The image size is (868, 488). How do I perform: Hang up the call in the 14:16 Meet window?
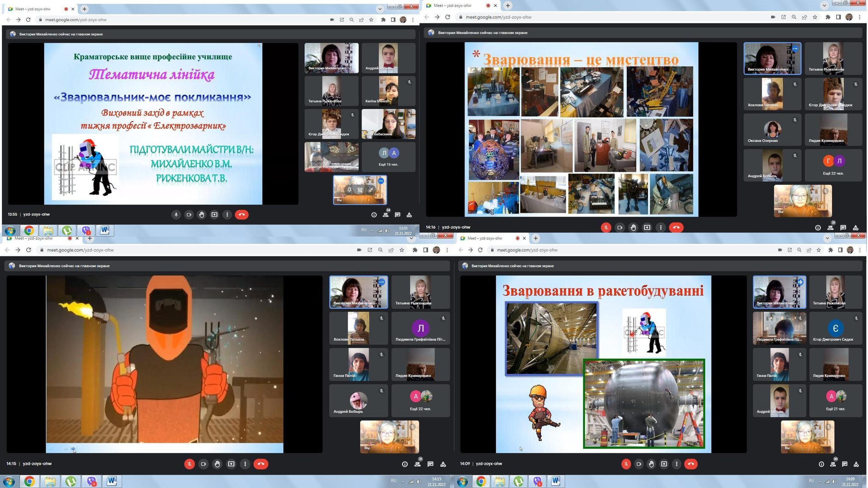676,227
